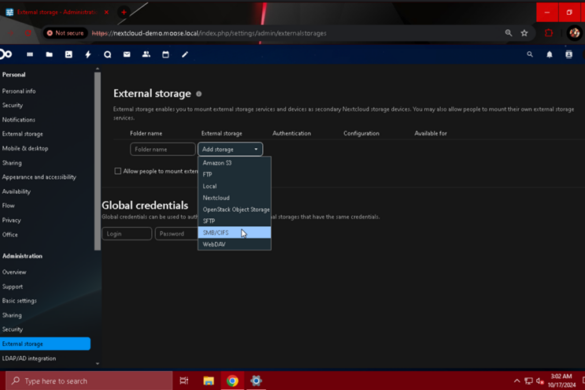Click the Global credentials Login field
585x390 pixels.
pos(127,234)
